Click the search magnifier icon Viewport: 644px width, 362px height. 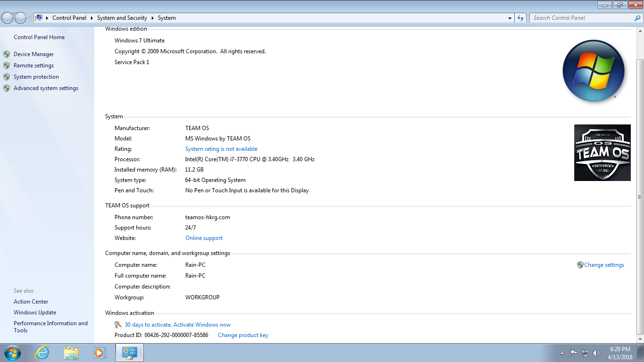pyautogui.click(x=637, y=18)
